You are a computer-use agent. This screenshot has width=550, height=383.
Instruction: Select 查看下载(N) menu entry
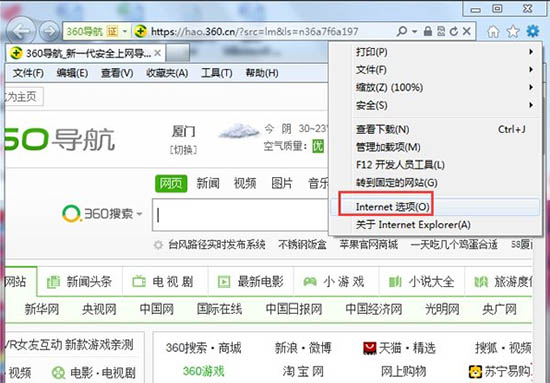(x=435, y=129)
